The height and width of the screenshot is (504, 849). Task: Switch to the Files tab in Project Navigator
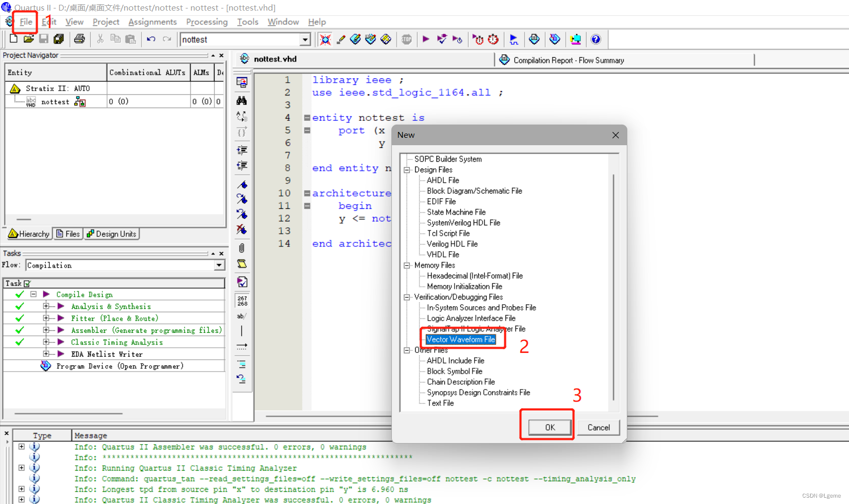tap(68, 234)
